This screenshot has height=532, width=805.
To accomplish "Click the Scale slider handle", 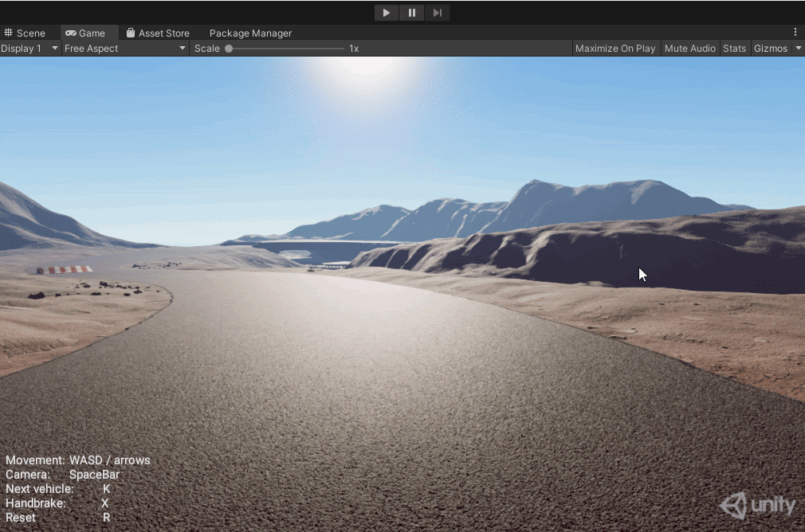I will click(229, 49).
